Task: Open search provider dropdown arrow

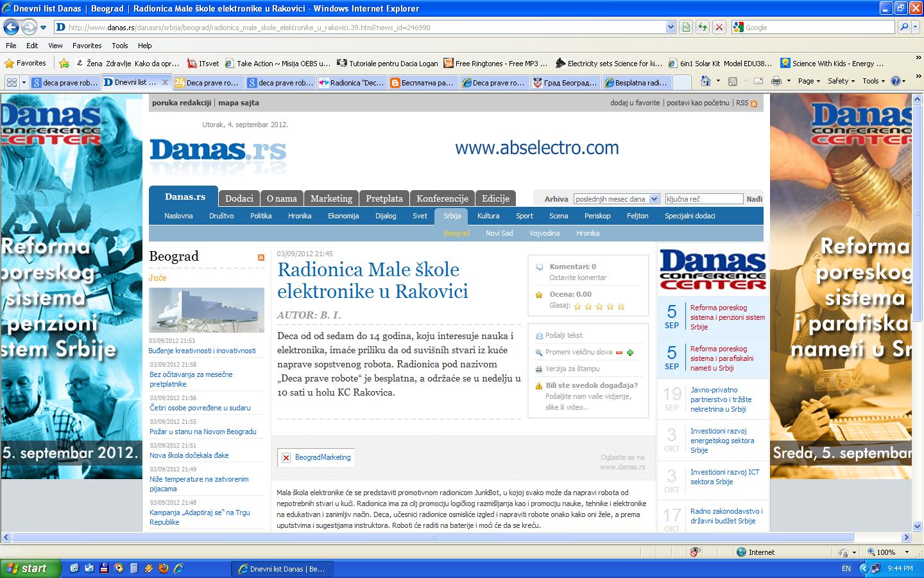Action: tap(916, 27)
